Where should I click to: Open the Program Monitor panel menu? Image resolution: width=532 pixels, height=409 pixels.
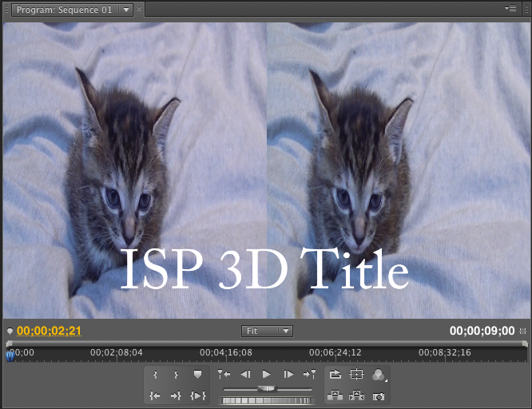coord(510,9)
